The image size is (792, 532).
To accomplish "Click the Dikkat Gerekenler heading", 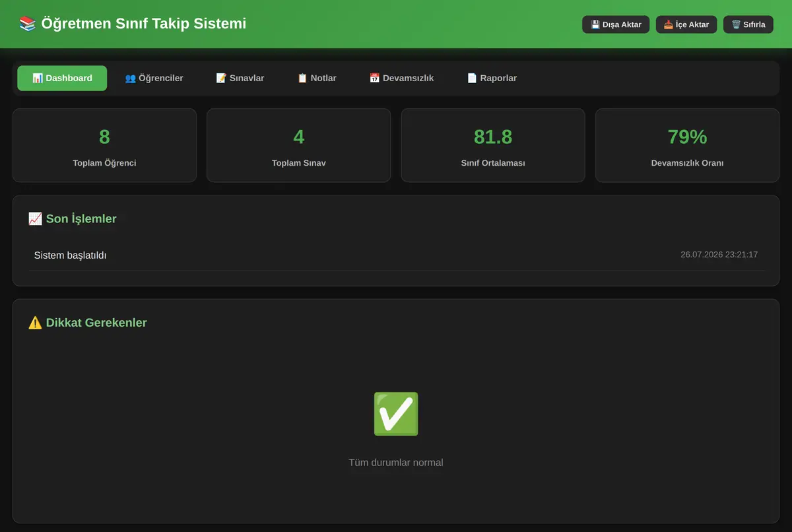I will click(88, 323).
